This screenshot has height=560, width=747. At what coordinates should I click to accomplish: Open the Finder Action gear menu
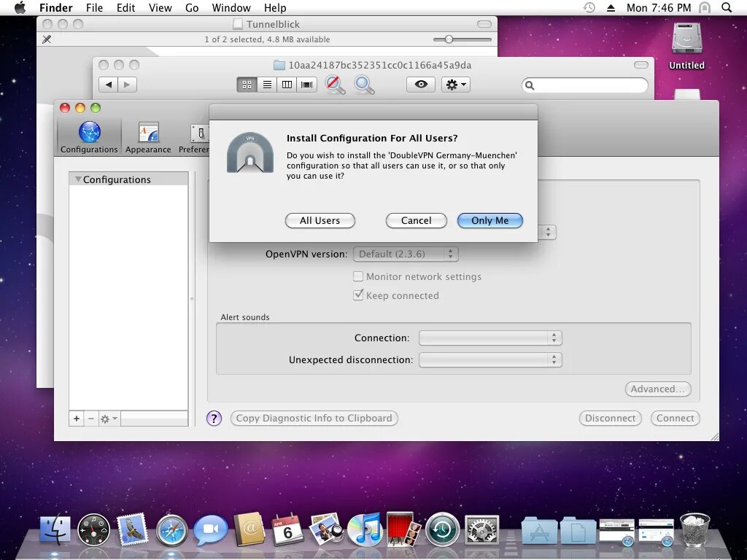(x=456, y=85)
